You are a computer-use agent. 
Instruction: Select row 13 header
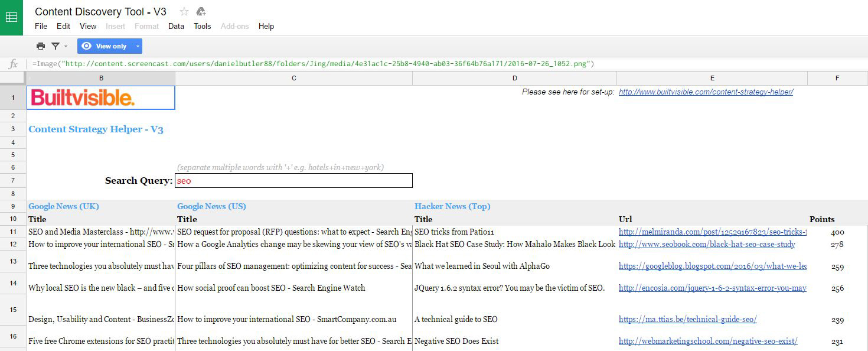pyautogui.click(x=13, y=261)
